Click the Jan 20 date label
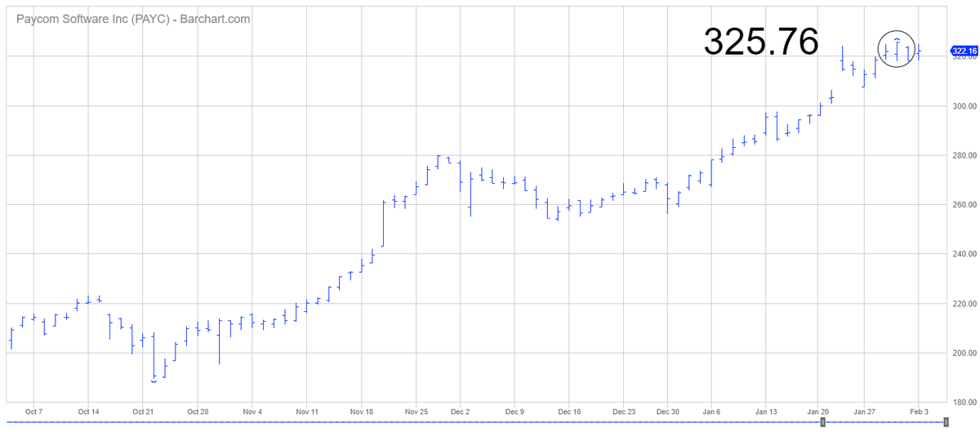The width and height of the screenshot is (980, 432). (820, 412)
